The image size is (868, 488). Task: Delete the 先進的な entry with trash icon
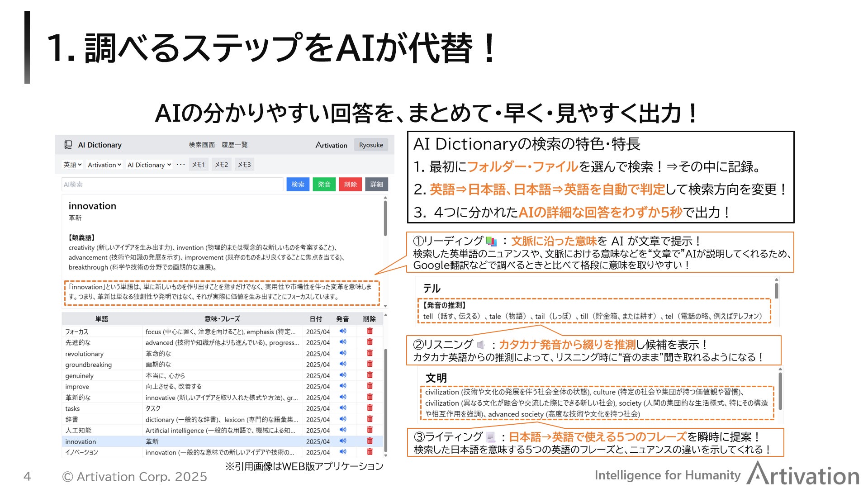pyautogui.click(x=370, y=342)
